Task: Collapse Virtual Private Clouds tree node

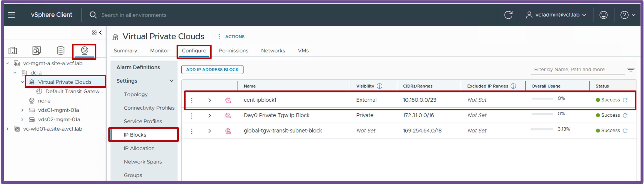Action: [x=23, y=82]
